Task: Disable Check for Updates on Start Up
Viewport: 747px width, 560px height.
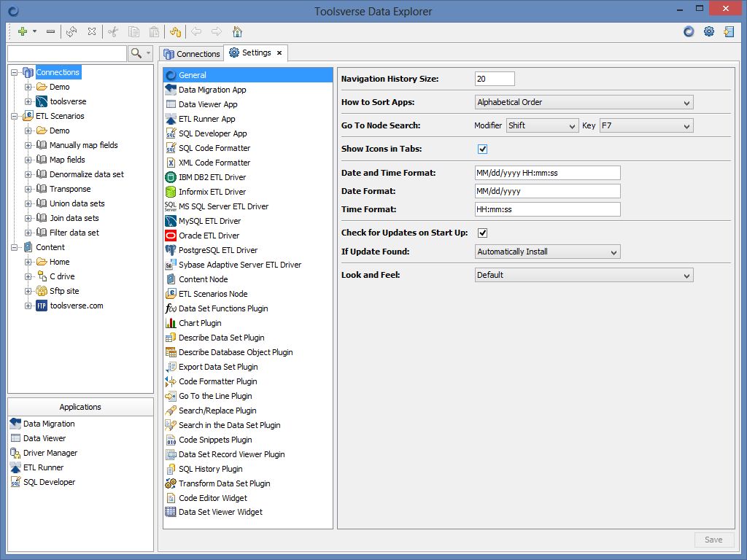Action: click(x=481, y=233)
